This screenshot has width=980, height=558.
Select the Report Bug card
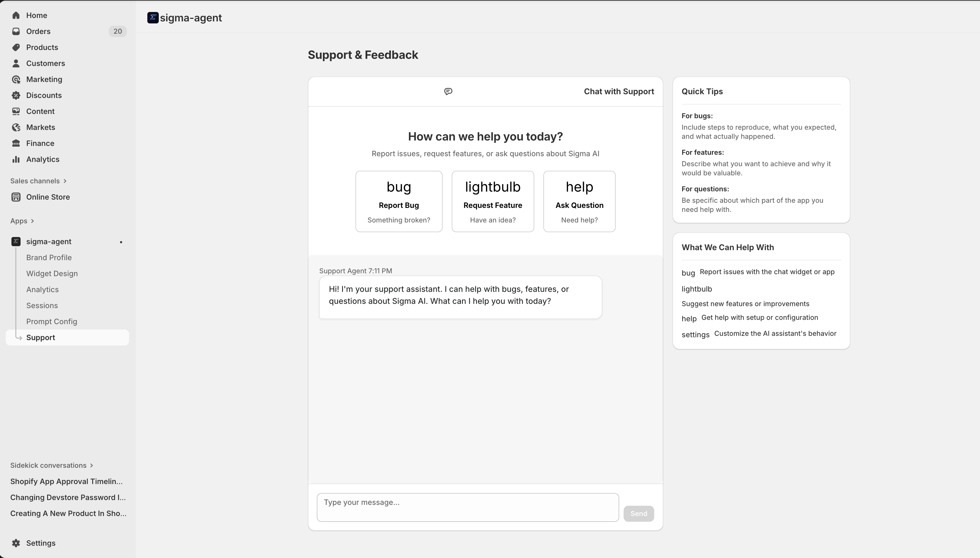point(398,201)
